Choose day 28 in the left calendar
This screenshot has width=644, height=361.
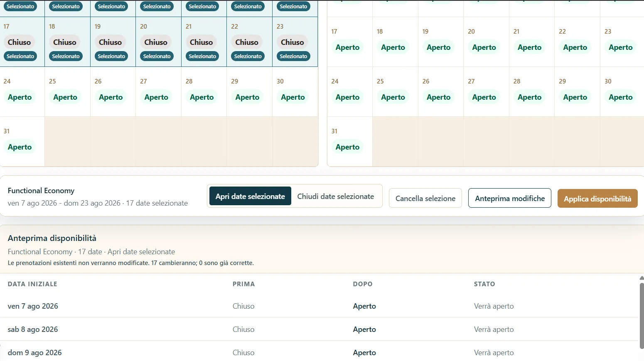click(x=204, y=92)
